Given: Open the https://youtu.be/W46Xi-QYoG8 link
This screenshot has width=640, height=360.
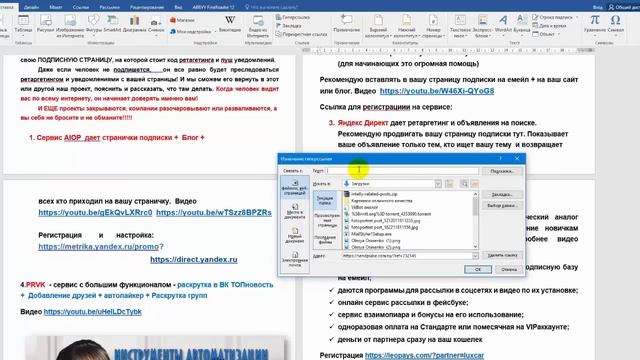Looking at the screenshot, I should click(x=437, y=91).
